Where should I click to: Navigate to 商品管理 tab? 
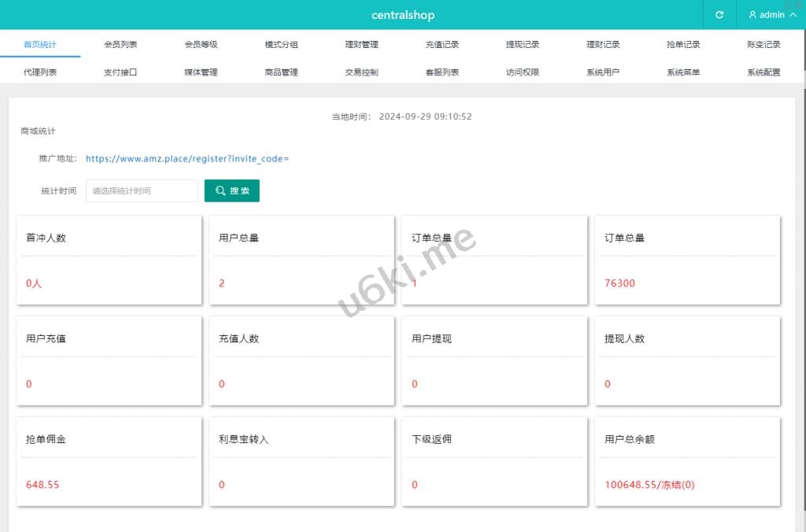click(x=281, y=72)
